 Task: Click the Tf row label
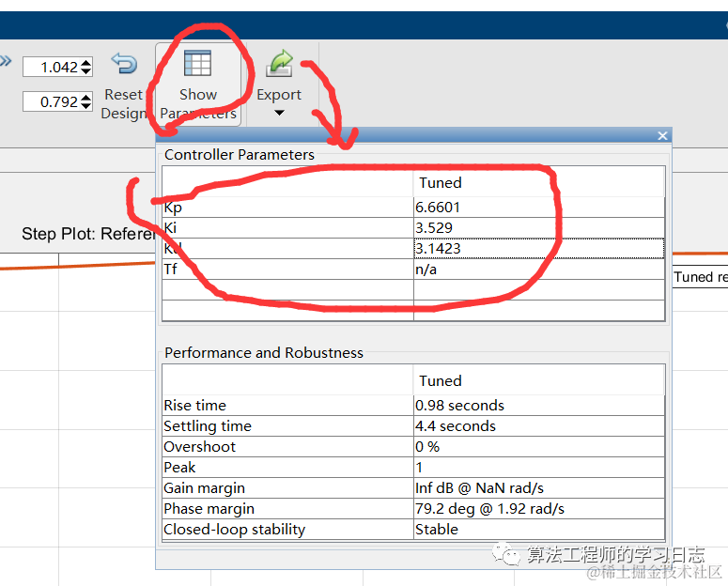[x=170, y=270]
